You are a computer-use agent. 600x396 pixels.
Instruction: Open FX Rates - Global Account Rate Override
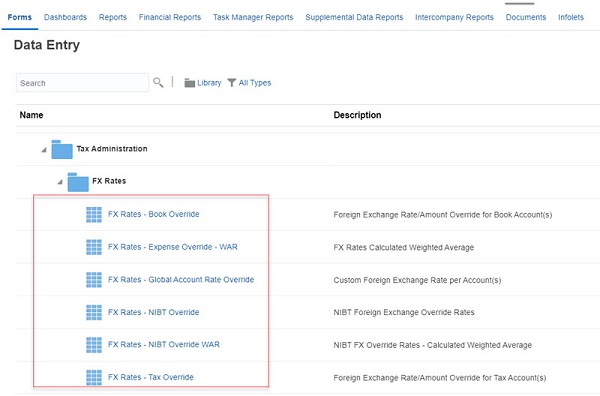pos(181,280)
